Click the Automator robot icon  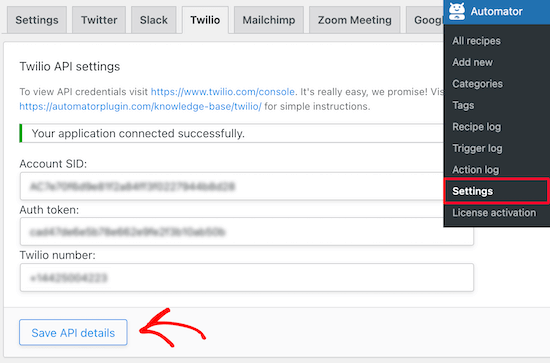[x=457, y=11]
